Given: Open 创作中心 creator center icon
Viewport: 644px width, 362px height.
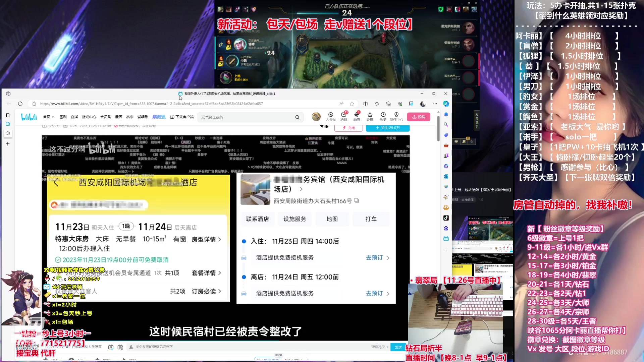Looking at the screenshot, I should 397,116.
